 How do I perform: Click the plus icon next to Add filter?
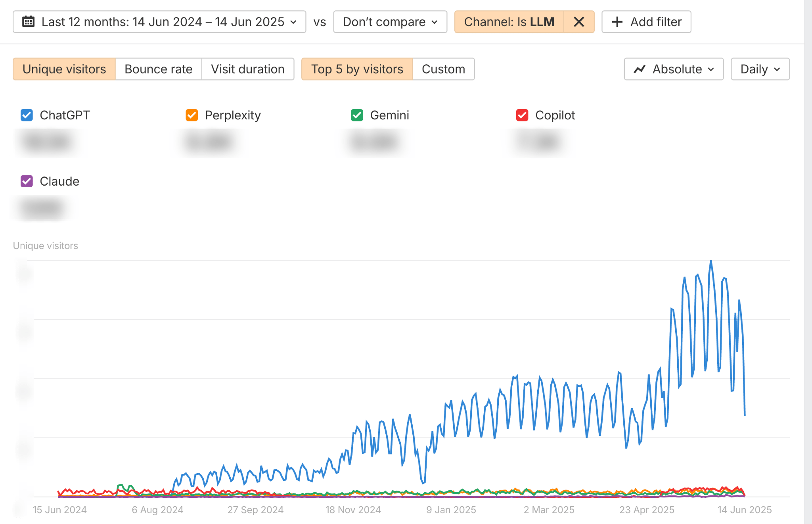[617, 22]
